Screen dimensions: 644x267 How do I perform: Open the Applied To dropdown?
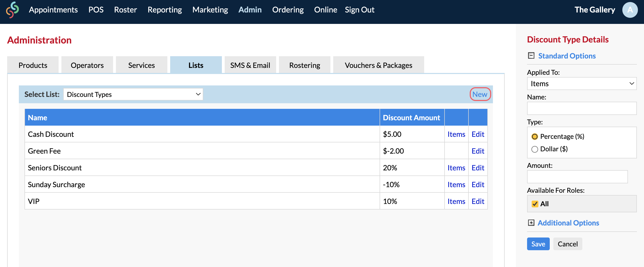582,84
